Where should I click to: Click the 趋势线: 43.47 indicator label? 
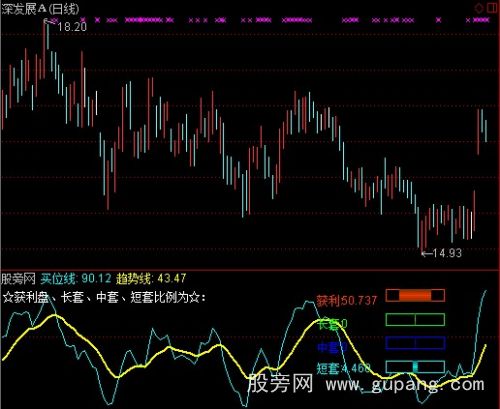[151, 278]
